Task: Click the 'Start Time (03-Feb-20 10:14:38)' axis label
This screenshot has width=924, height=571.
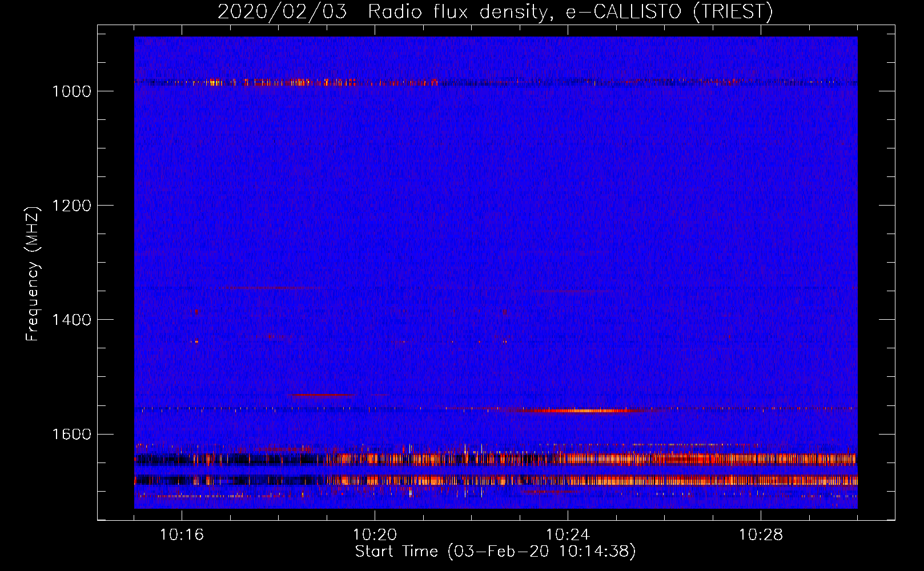Action: click(x=495, y=552)
